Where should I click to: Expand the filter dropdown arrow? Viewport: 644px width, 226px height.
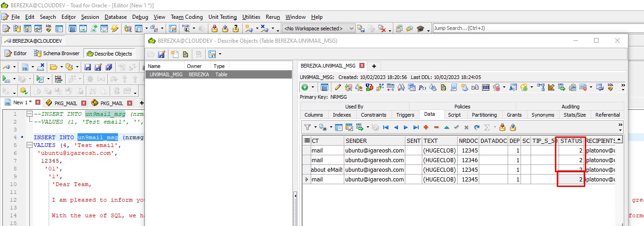click(315, 127)
